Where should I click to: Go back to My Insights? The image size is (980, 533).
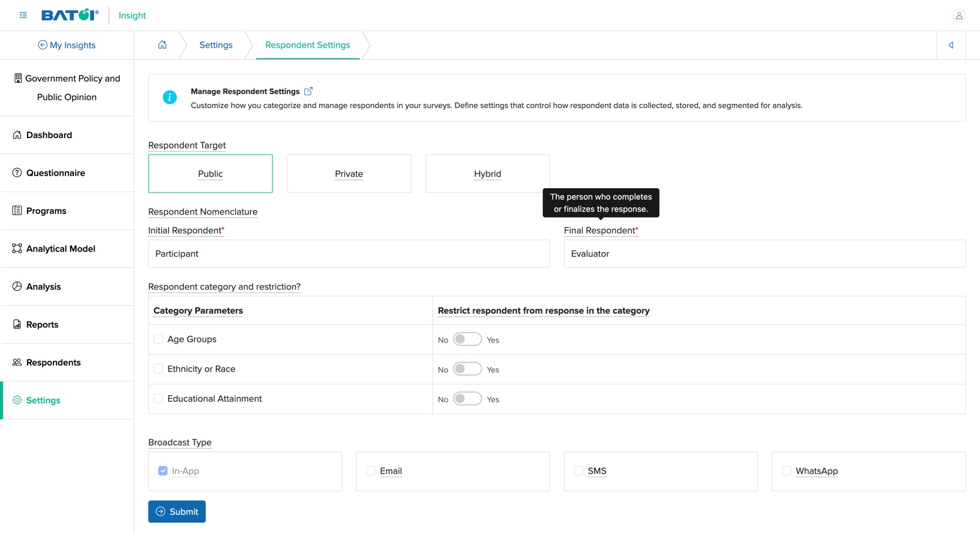point(67,45)
